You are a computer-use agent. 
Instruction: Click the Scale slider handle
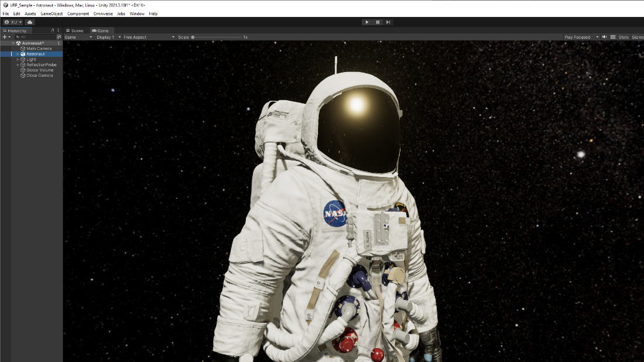coord(193,37)
